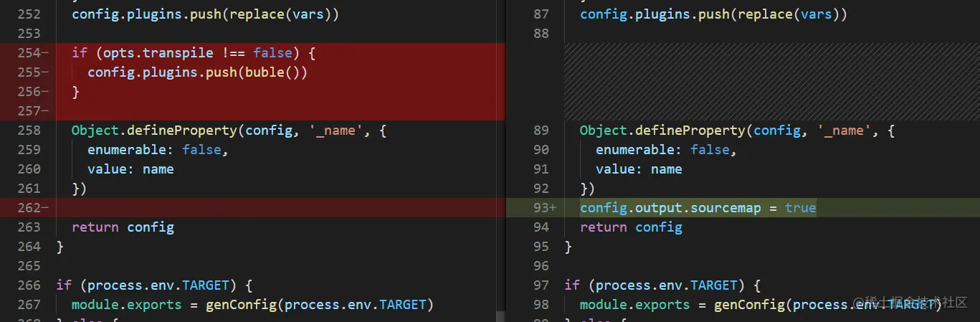The width and height of the screenshot is (980, 322).
Task: Click closing '})' on line 261
Action: coord(79,189)
